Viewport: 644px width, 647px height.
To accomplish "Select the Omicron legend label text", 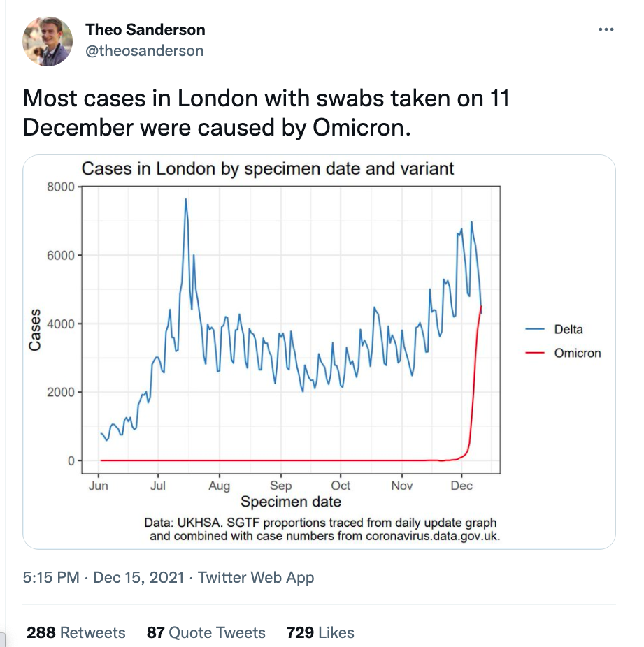I will click(x=578, y=353).
